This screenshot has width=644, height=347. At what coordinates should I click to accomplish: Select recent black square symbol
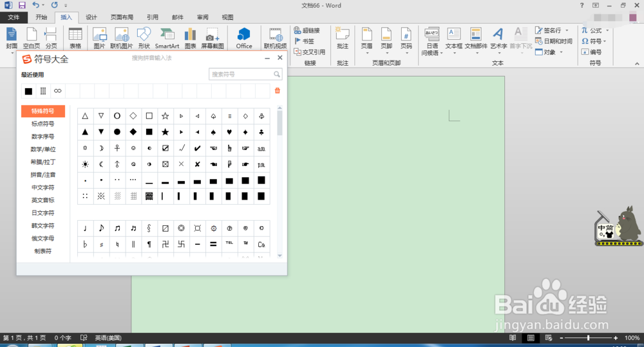(28, 91)
